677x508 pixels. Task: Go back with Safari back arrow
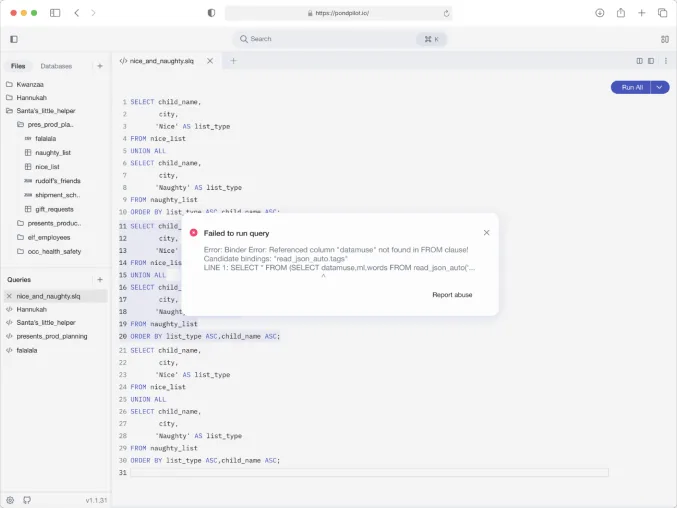click(76, 13)
